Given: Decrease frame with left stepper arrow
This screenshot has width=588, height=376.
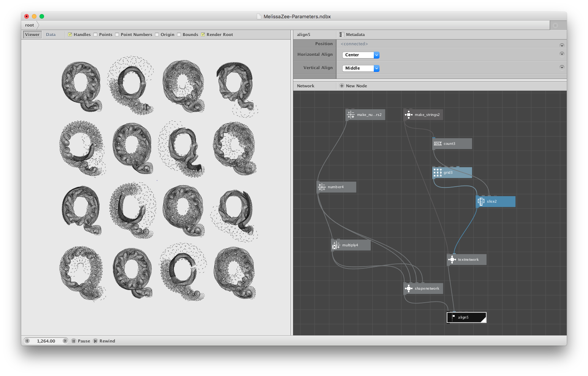Looking at the screenshot, I should (27, 341).
